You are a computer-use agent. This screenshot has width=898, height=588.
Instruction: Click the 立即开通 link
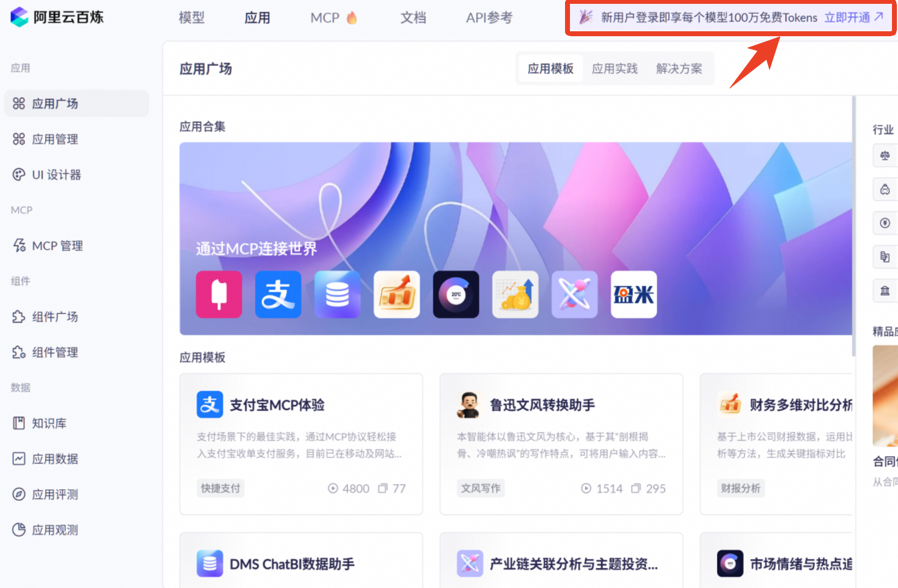click(x=854, y=18)
